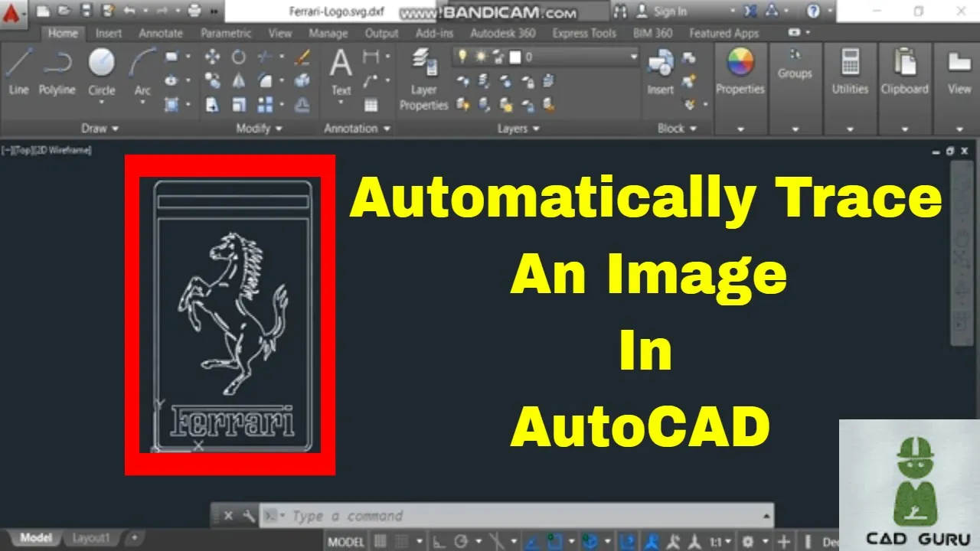Click the Help question mark icon

coord(812,11)
